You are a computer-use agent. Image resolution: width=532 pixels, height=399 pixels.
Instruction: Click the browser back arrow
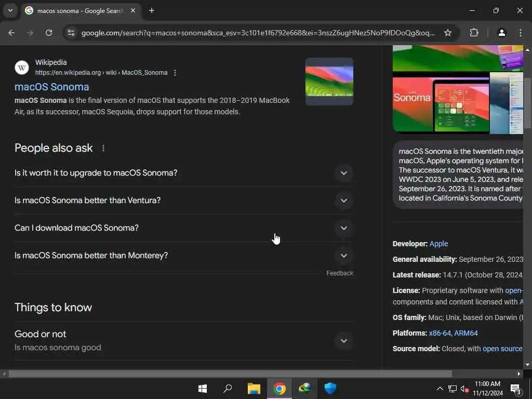(x=11, y=33)
